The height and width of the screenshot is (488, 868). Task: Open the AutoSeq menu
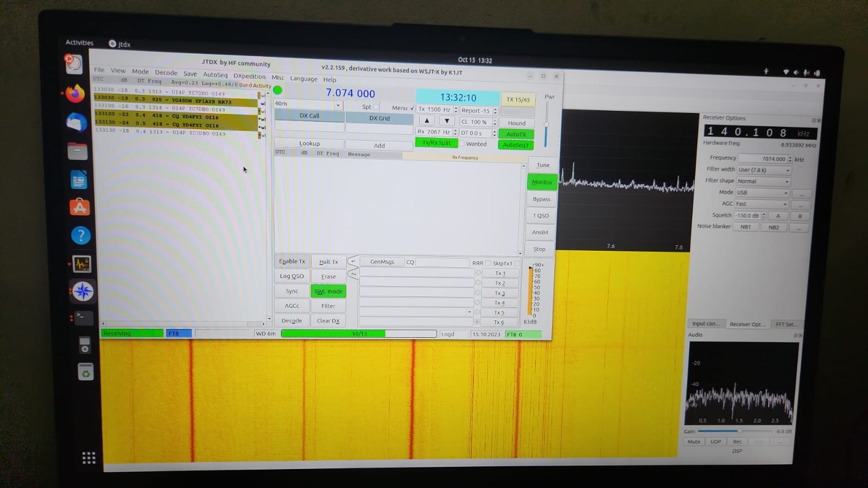click(215, 75)
